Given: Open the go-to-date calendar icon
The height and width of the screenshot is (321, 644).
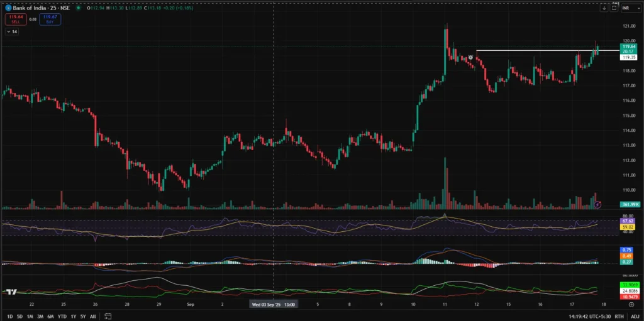Looking at the screenshot, I should click(x=108, y=316).
